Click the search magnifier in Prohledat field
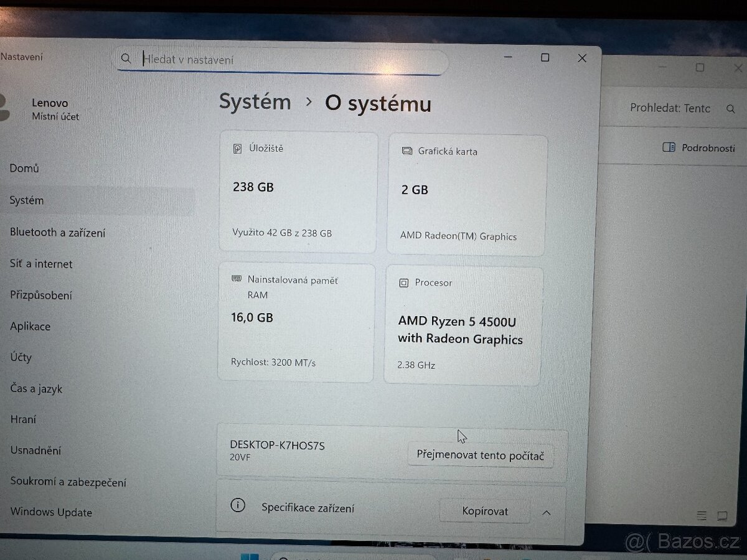Image resolution: width=747 pixels, height=560 pixels. coord(731,108)
